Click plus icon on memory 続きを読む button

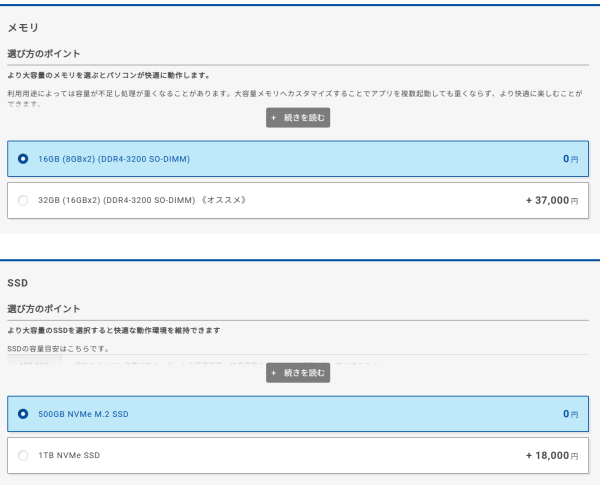click(x=274, y=118)
